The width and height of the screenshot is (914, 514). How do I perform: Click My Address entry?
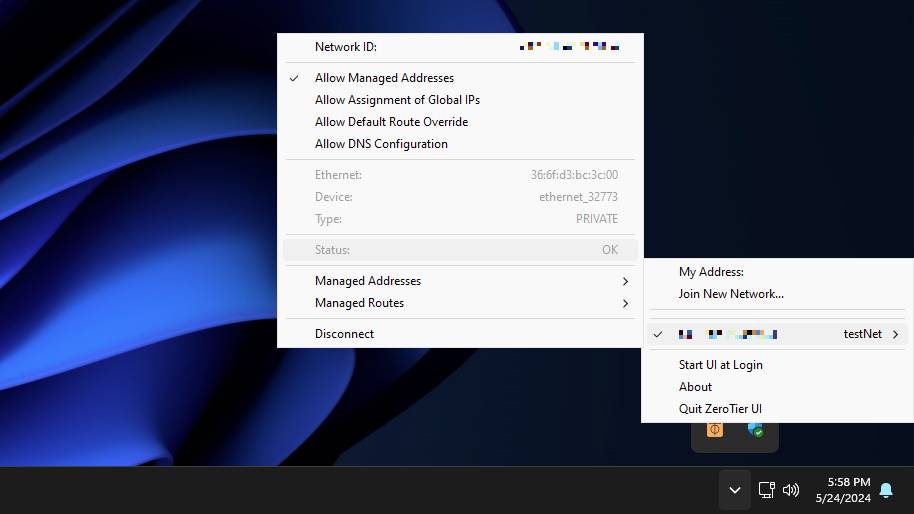tap(778, 272)
